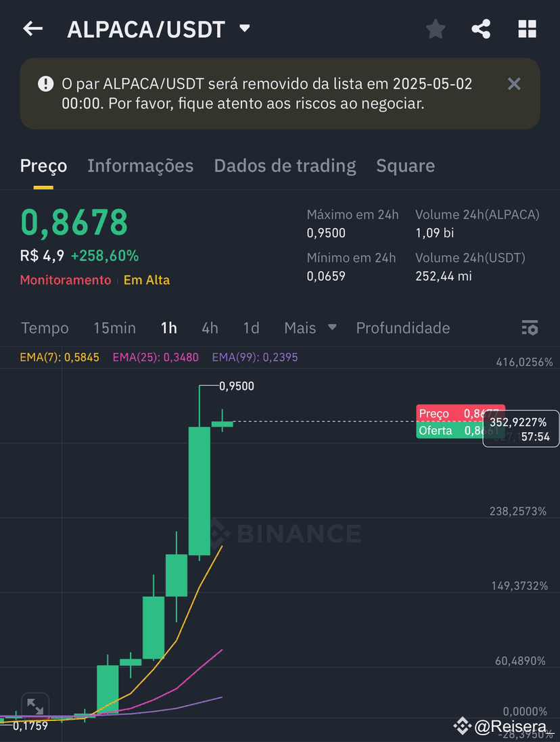The width and height of the screenshot is (560, 742).
Task: Select the 15min timeframe
Action: click(x=114, y=328)
